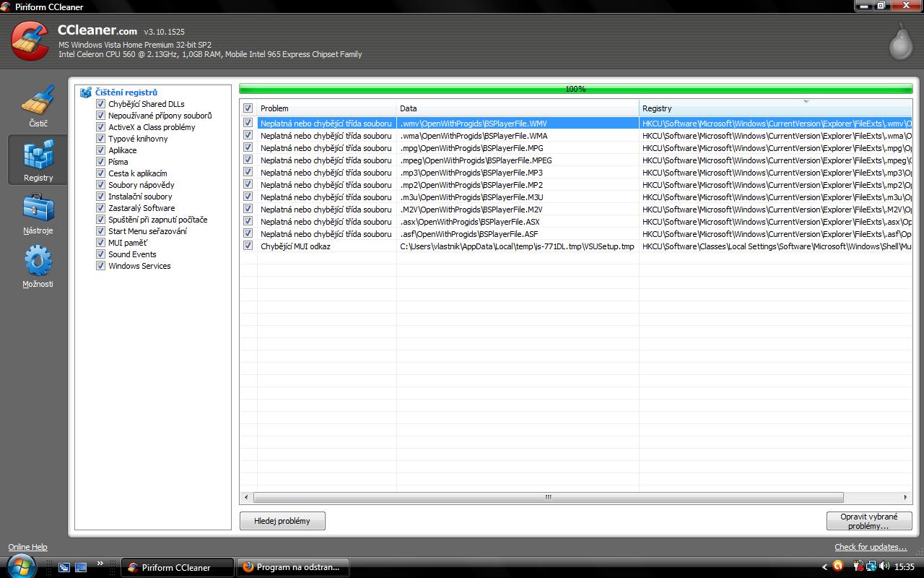This screenshot has width=924, height=578.
Task: Open the Čistič cleaner section
Action: (x=38, y=106)
